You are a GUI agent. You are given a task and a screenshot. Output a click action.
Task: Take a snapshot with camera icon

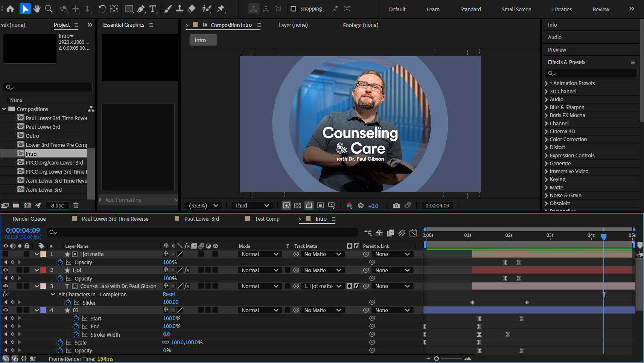pos(396,206)
